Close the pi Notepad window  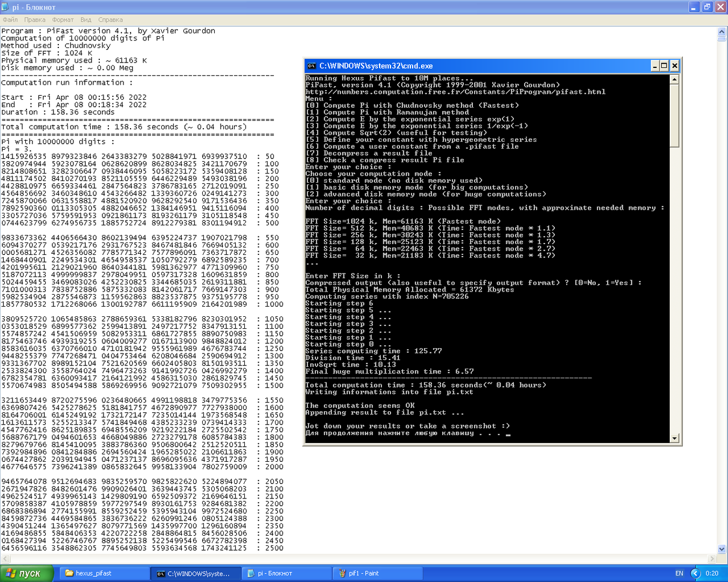[x=720, y=7]
